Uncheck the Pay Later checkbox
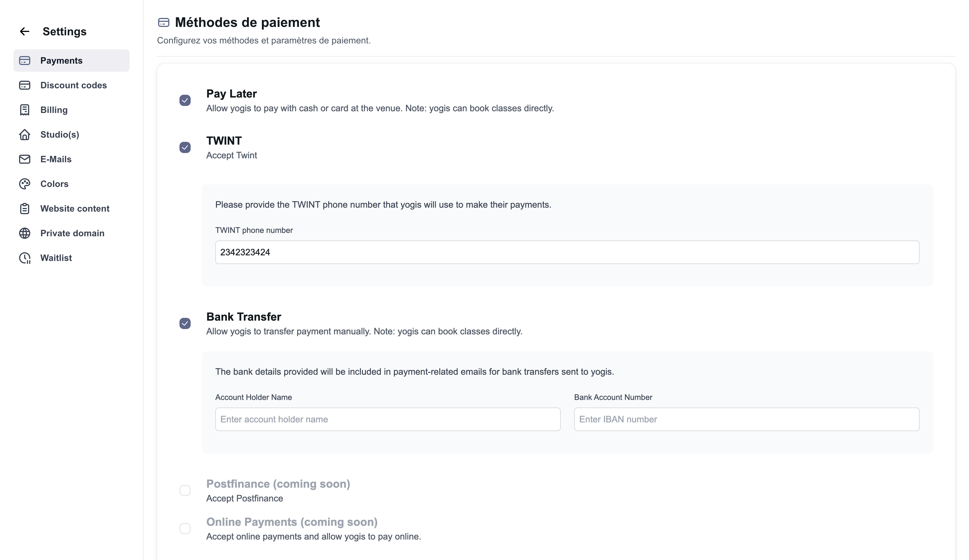The height and width of the screenshot is (560, 969). click(185, 100)
